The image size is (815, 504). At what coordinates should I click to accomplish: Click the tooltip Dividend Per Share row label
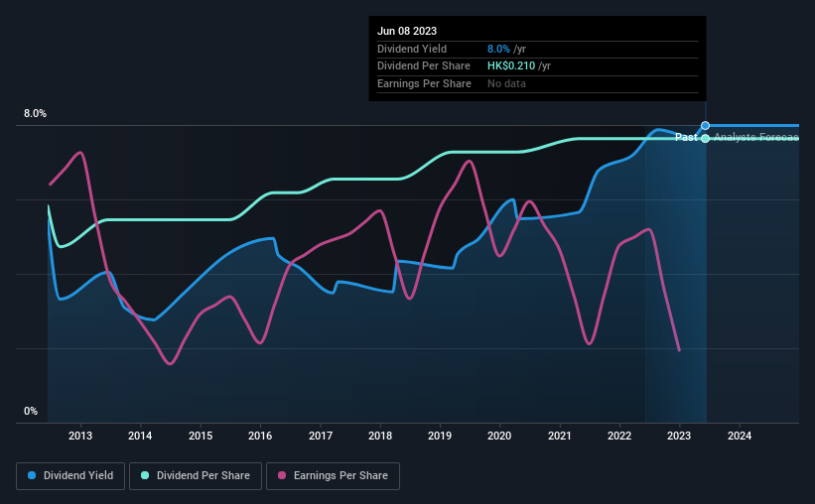click(424, 66)
